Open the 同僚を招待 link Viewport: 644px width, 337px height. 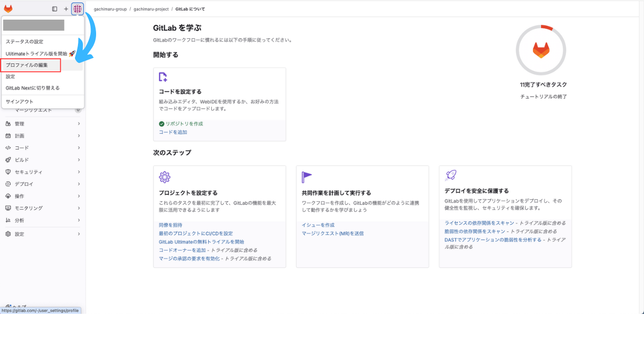[x=171, y=225]
